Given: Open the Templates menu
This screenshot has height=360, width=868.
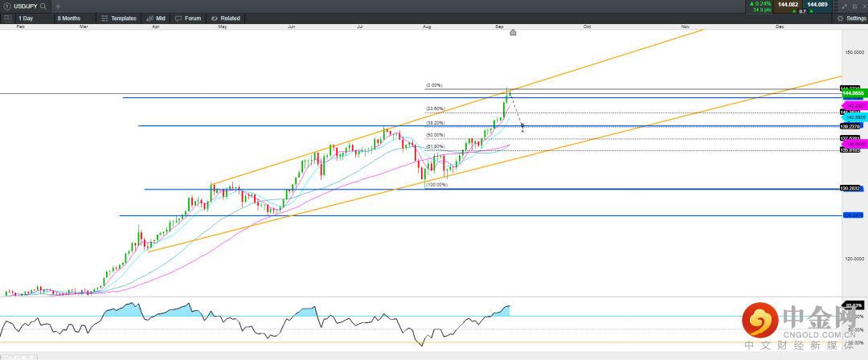Looking at the screenshot, I should pyautogui.click(x=120, y=18).
